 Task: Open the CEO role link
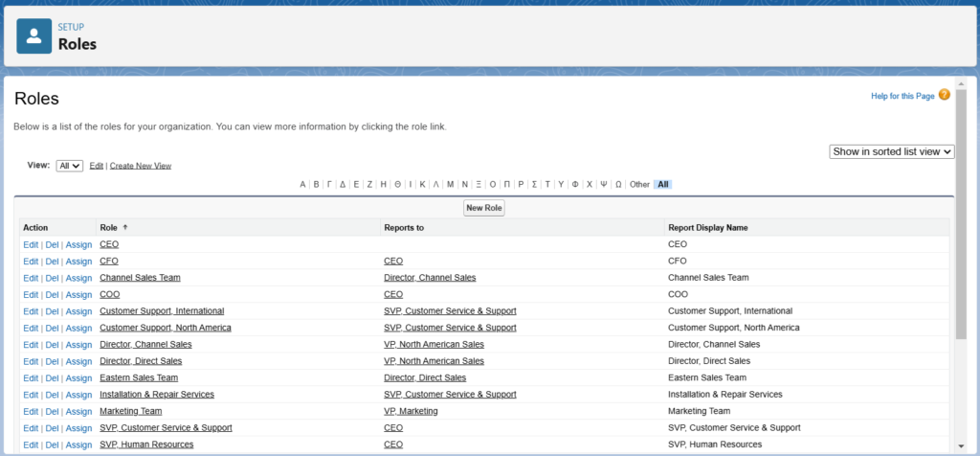[x=109, y=244]
